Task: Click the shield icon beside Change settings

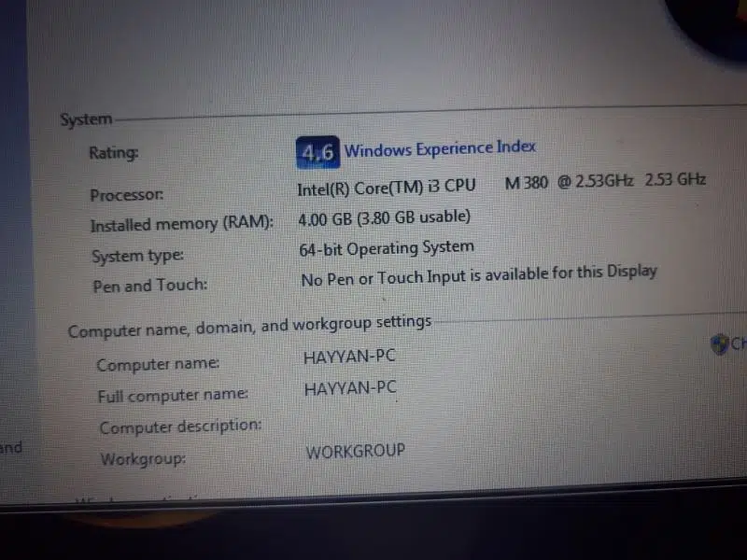Action: tap(719, 343)
